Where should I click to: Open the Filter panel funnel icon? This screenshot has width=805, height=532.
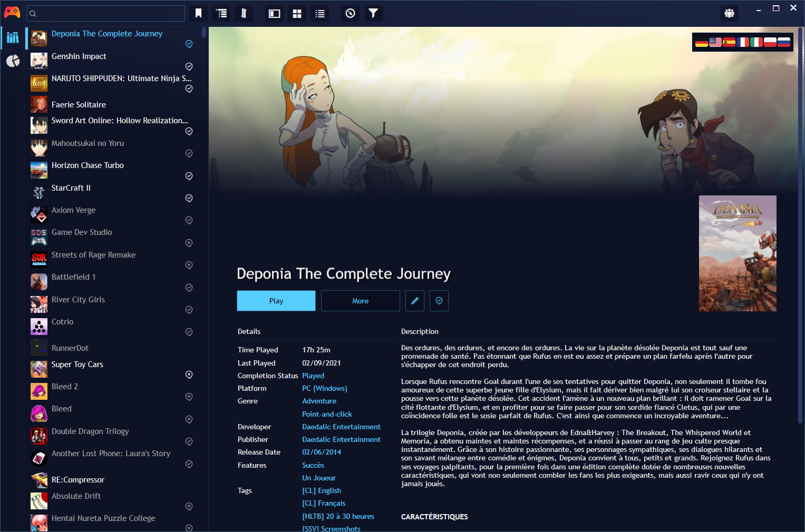[373, 13]
